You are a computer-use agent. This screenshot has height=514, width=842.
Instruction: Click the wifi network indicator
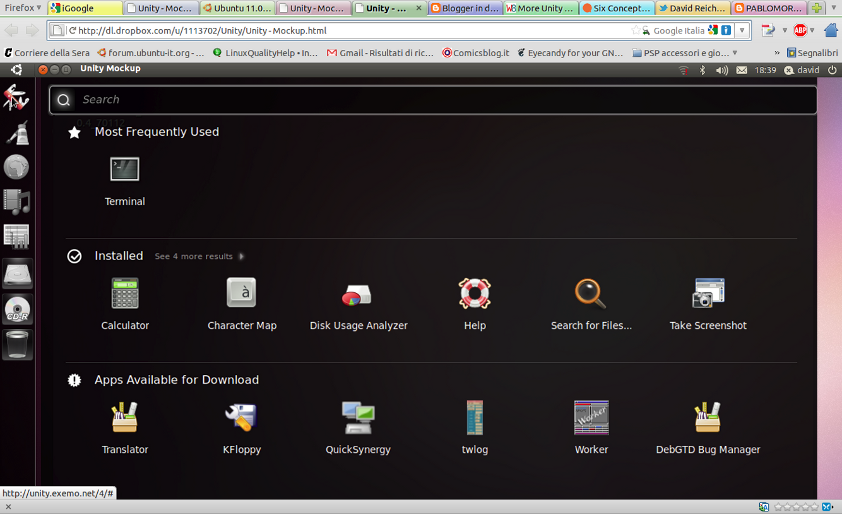point(684,70)
